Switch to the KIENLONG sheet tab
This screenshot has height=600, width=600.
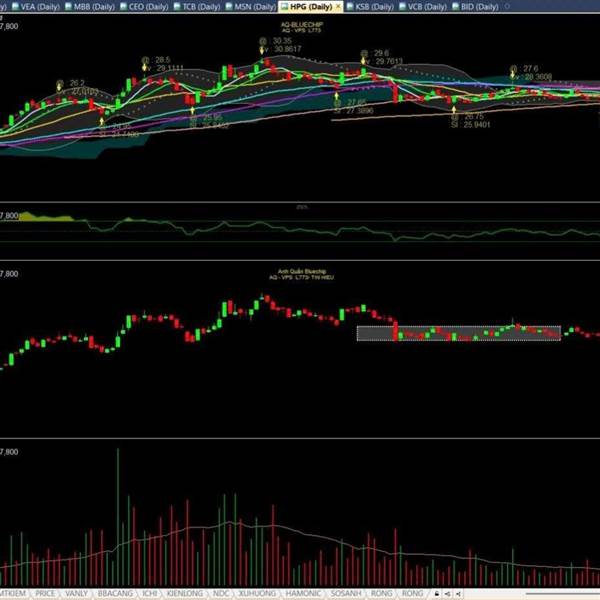click(x=185, y=593)
